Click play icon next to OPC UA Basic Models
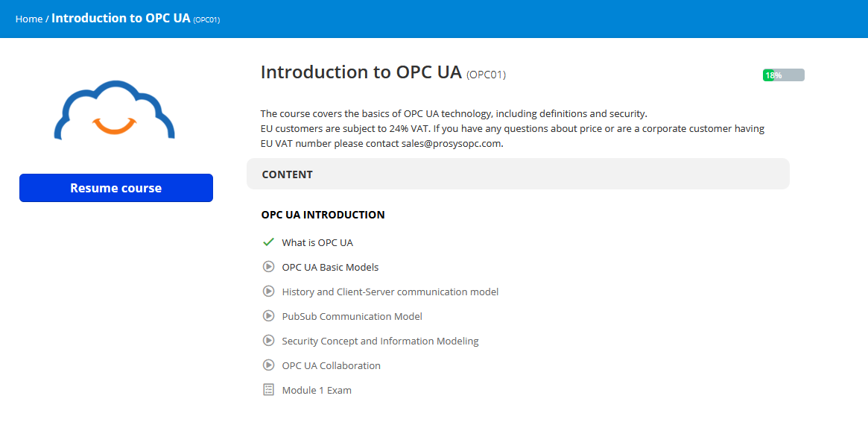868x425 pixels. click(269, 267)
